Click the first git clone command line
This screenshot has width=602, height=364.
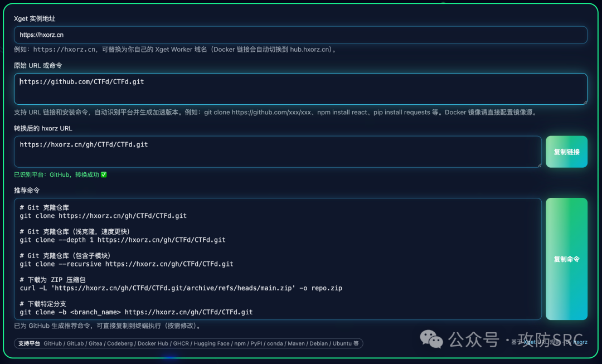pyautogui.click(x=103, y=215)
